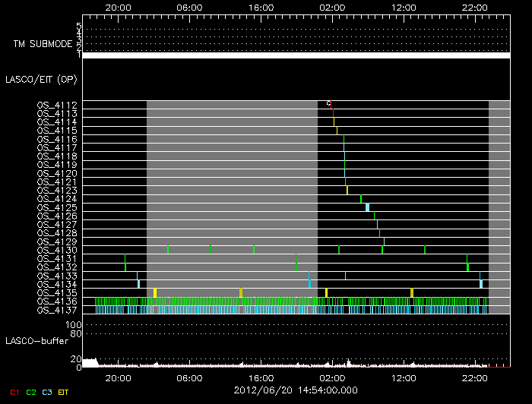The image size is (532, 404).
Task: Click the small "c" annotation near OS_4112
Action: click(328, 103)
